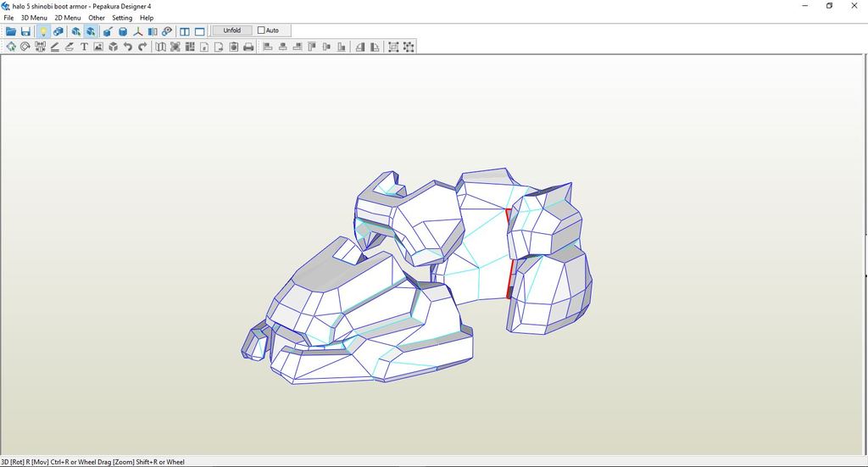Viewport: 868px width, 467px height.
Task: Click the first cube-with-arrow toolbar icon
Action: 75,31
